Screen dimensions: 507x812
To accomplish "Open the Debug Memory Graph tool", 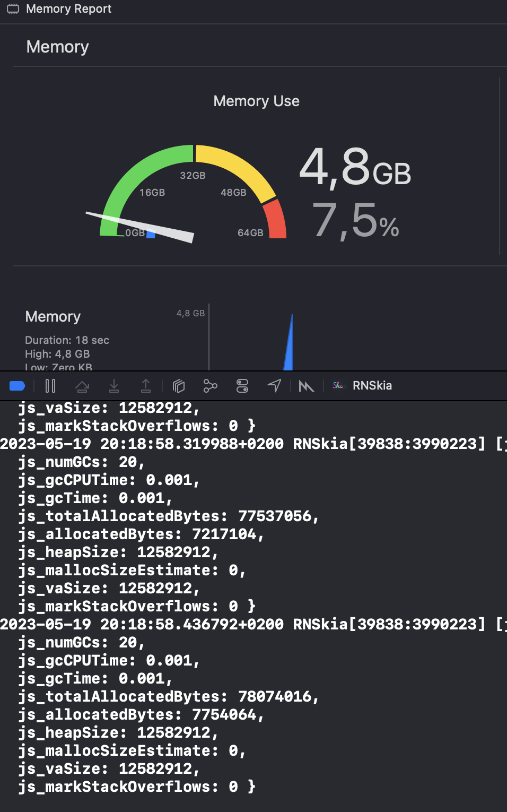I will (x=210, y=385).
